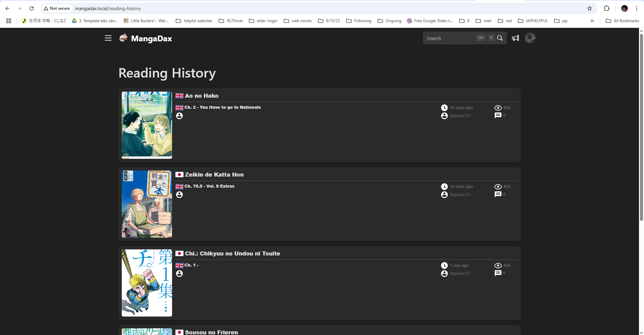This screenshot has width=644, height=335.
Task: Open the Ao no Hako title link
Action: pos(202,96)
